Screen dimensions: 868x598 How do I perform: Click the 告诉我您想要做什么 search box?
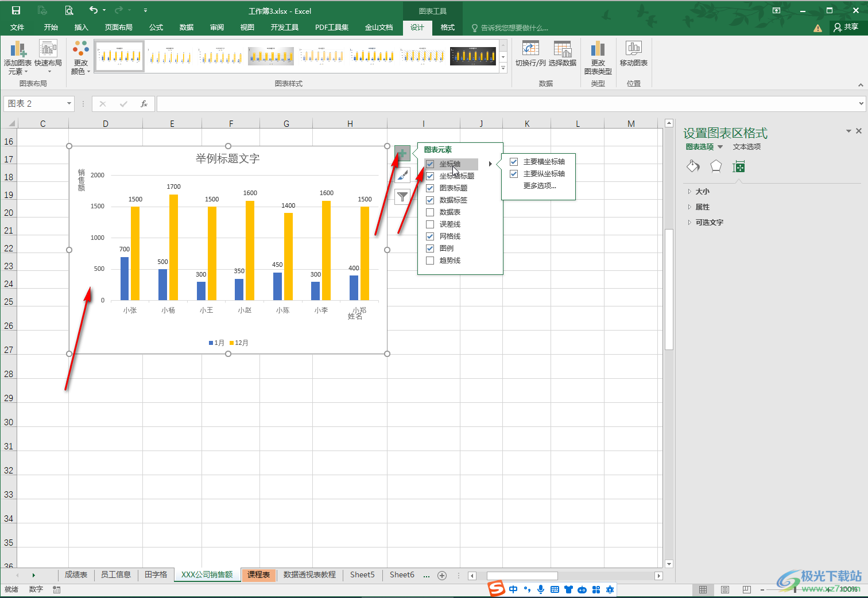click(511, 28)
